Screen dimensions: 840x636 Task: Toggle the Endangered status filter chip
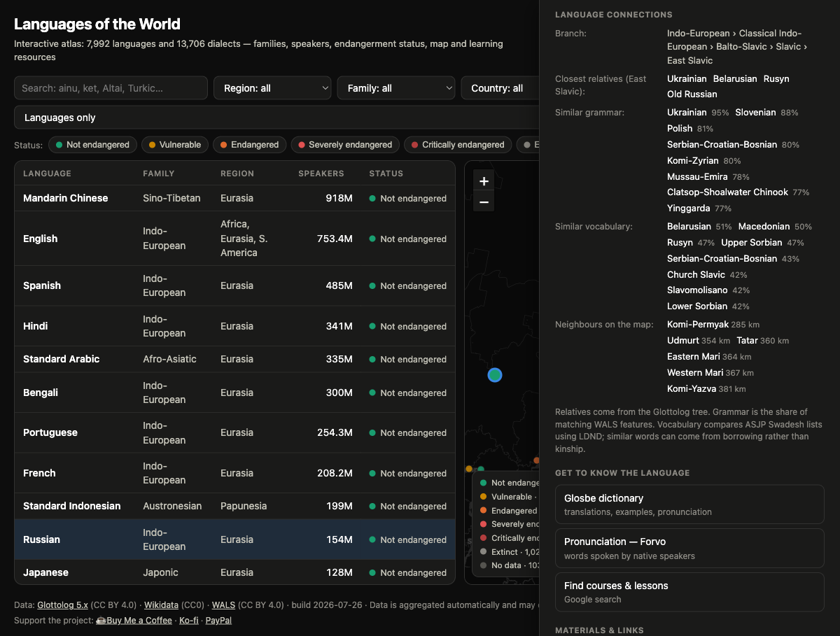pyautogui.click(x=249, y=145)
